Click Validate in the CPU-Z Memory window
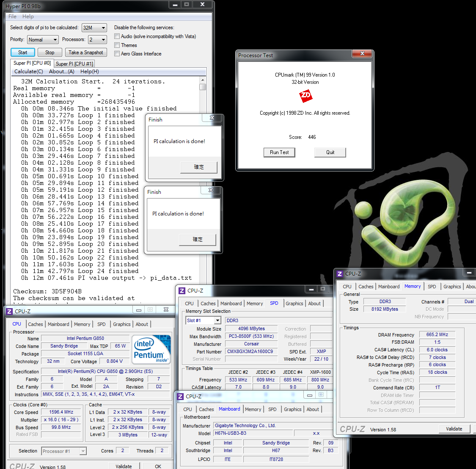Screen dimensions: 476x469 point(454,429)
